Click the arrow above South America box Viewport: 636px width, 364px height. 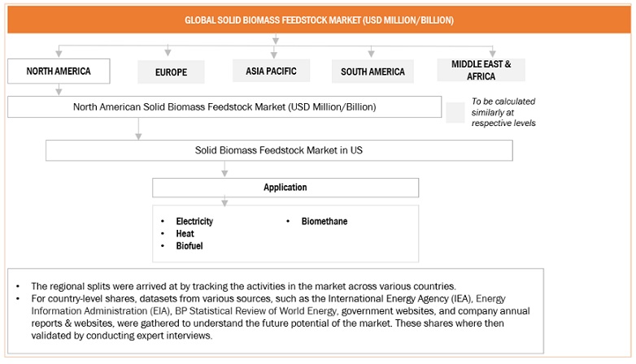coord(372,50)
